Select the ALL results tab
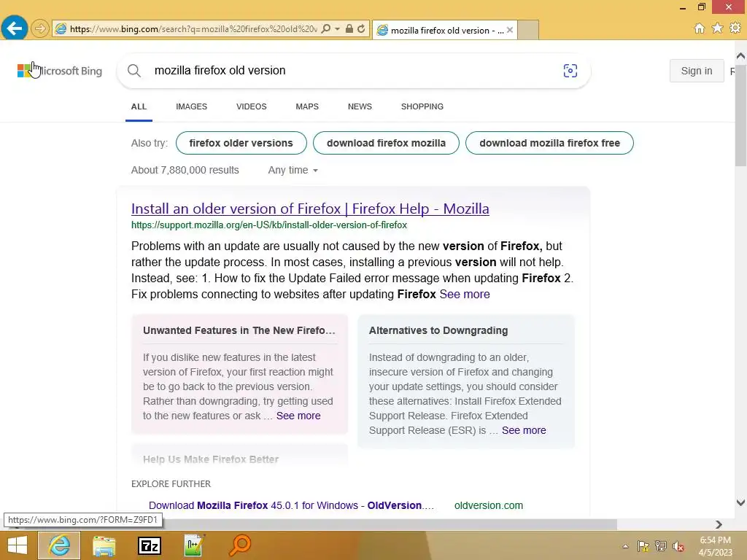747x560 pixels. point(139,106)
